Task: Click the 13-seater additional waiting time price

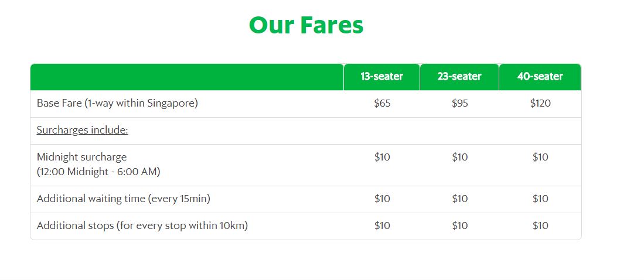Action: point(382,199)
